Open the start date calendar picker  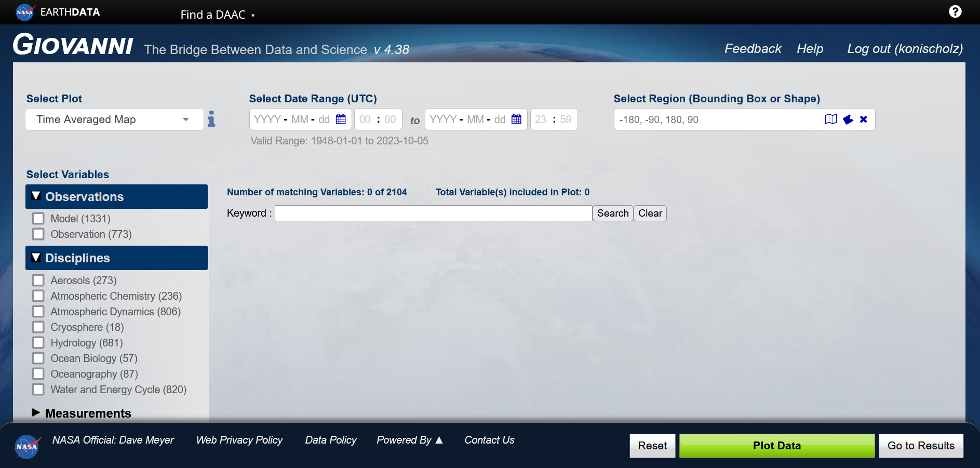click(341, 119)
